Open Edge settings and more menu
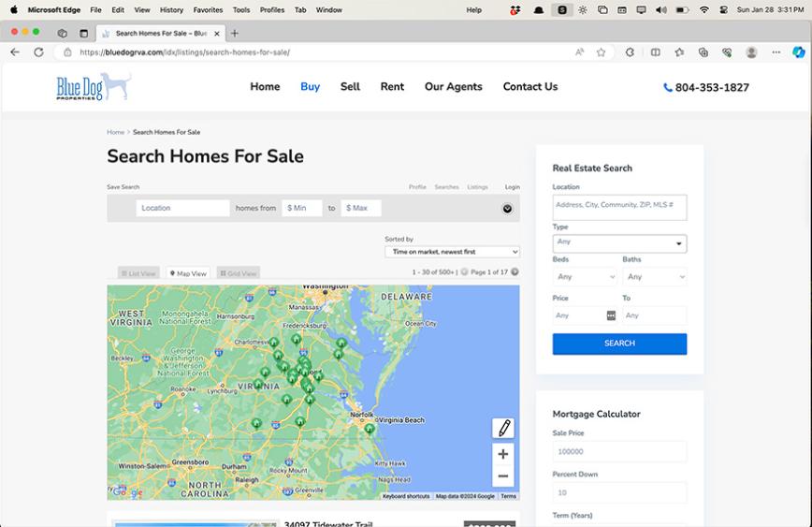Image resolution: width=812 pixels, height=527 pixels. [x=776, y=52]
